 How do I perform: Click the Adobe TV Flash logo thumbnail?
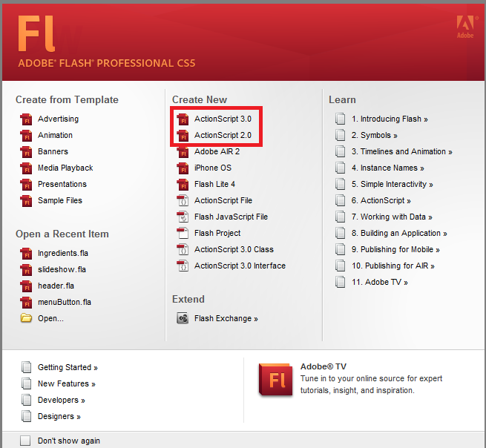click(x=275, y=380)
